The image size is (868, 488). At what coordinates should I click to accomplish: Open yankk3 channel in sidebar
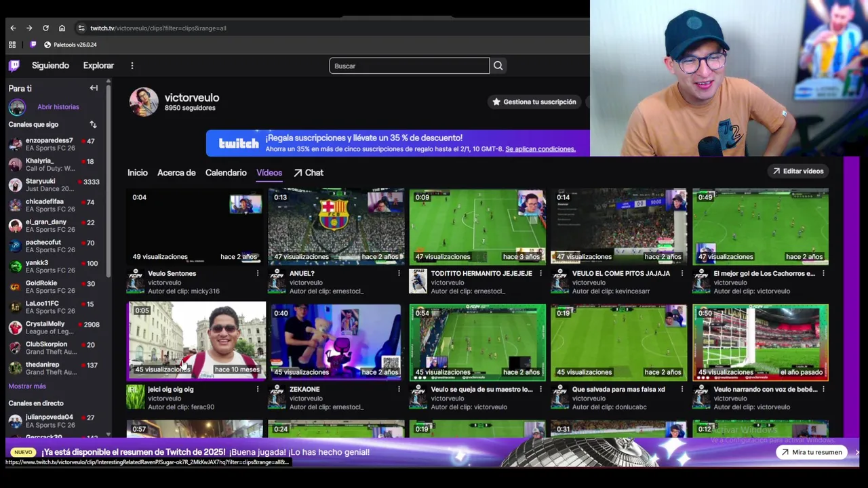tap(54, 266)
